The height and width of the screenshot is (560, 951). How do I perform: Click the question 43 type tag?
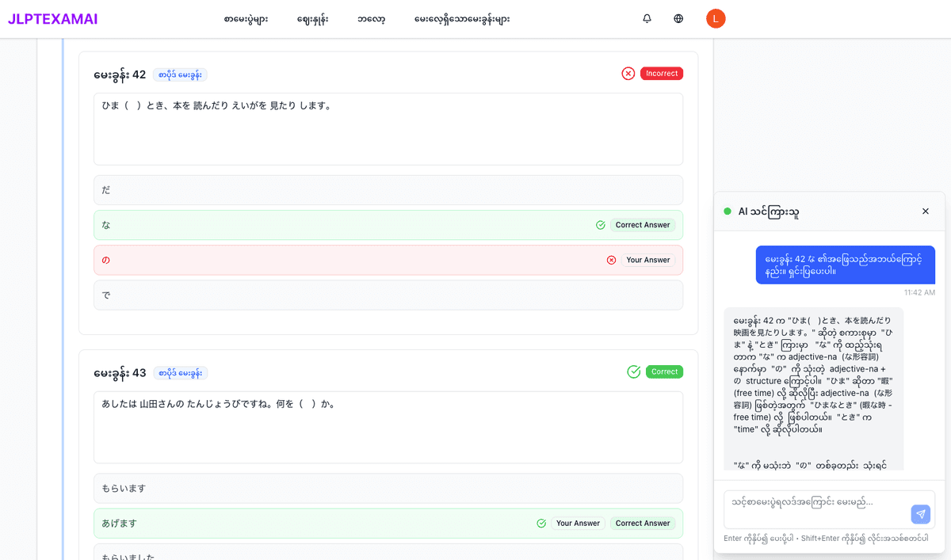click(x=180, y=373)
